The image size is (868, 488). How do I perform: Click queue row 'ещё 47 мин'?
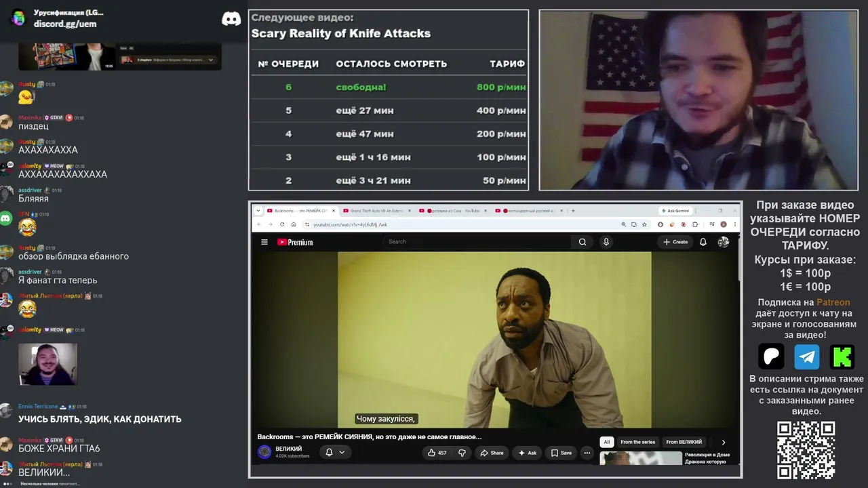coord(389,134)
